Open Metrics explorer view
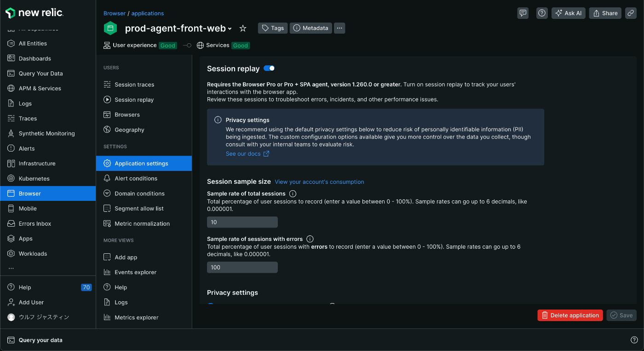The width and height of the screenshot is (644, 351). coord(144,317)
